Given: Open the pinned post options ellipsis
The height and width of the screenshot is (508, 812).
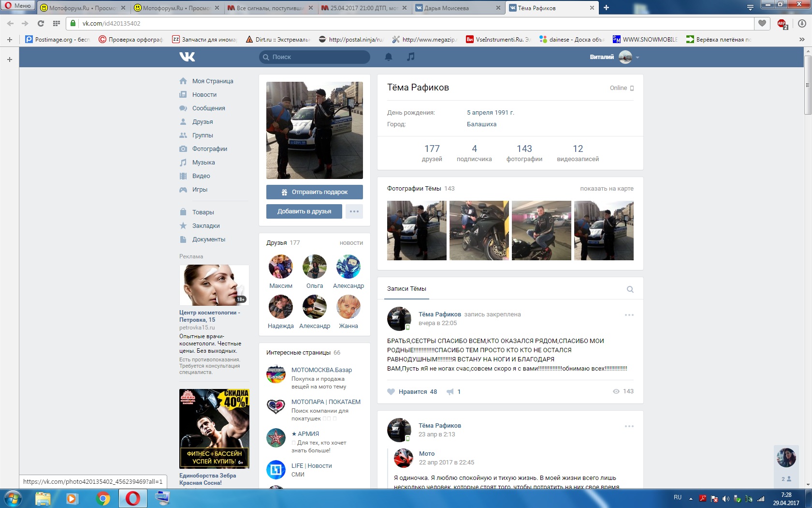Looking at the screenshot, I should point(629,315).
